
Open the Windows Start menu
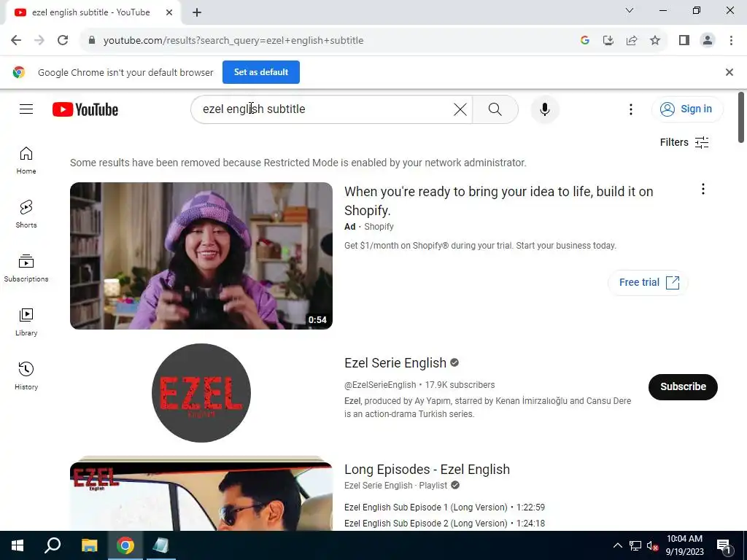(x=18, y=545)
